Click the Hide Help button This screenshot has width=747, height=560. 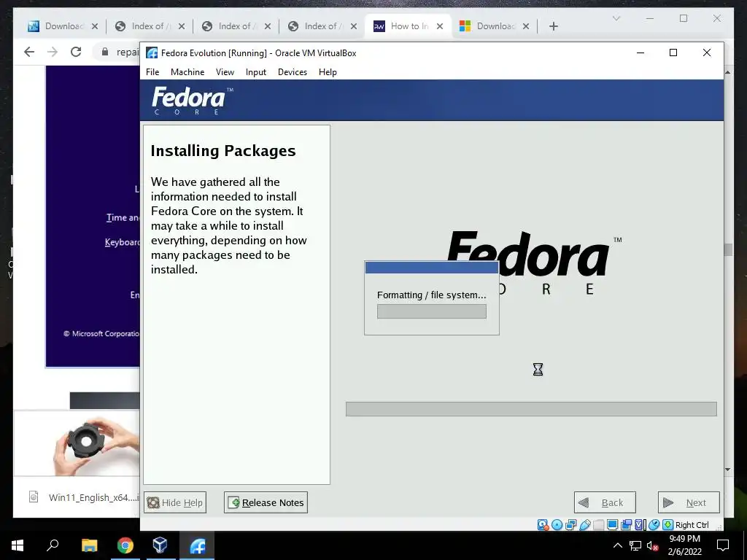[175, 502]
